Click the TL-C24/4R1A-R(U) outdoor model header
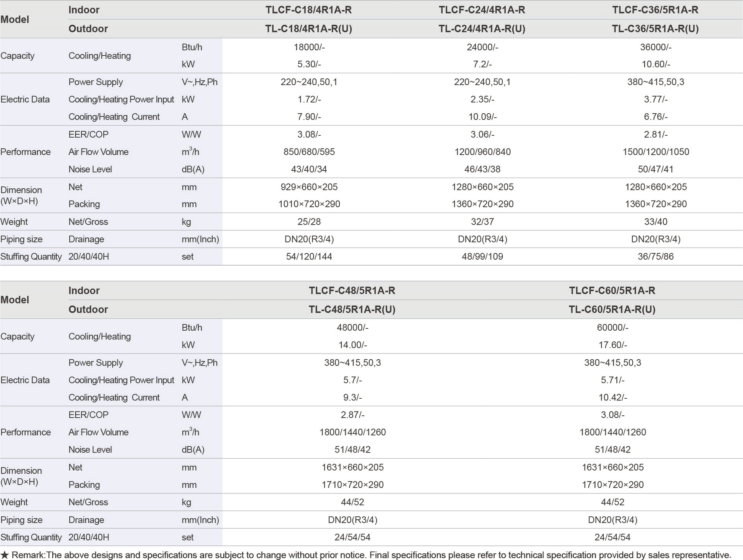Viewport: 743px width, 560px height. coord(482,29)
